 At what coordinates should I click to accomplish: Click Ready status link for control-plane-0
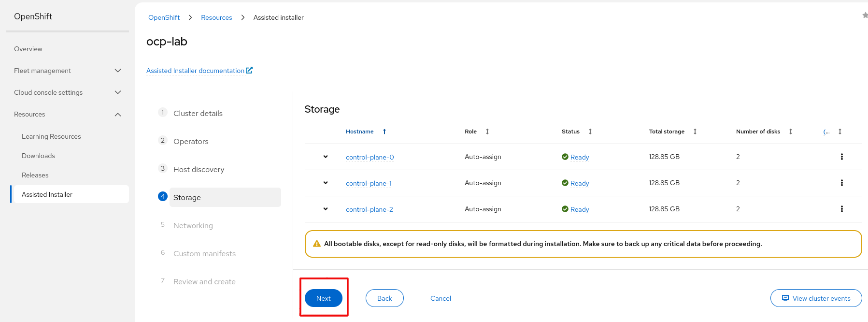coord(580,157)
